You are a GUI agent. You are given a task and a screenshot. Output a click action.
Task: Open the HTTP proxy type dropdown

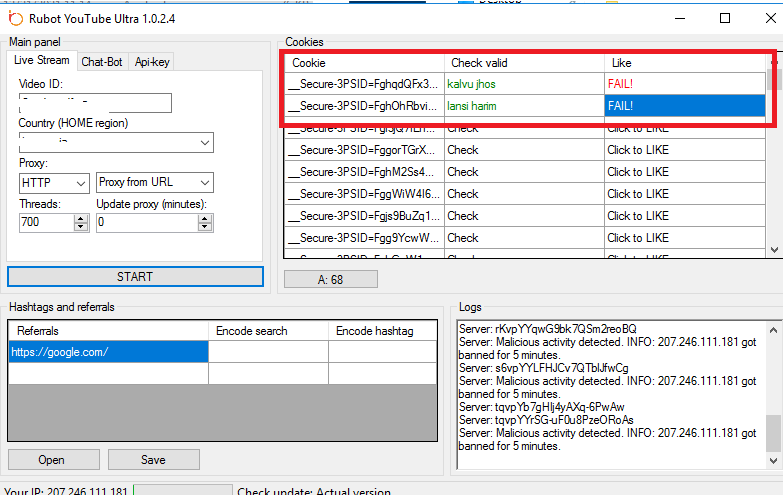pyautogui.click(x=80, y=183)
